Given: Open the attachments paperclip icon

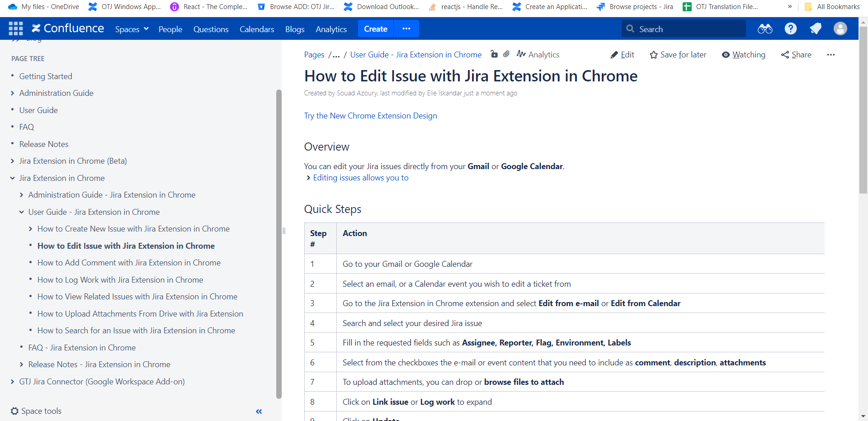Looking at the screenshot, I should coord(506,54).
